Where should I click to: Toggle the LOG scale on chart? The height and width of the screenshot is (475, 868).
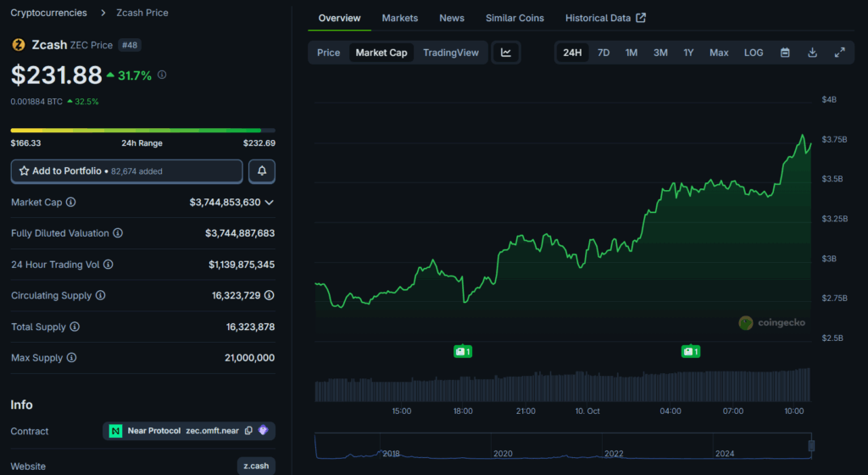(754, 53)
